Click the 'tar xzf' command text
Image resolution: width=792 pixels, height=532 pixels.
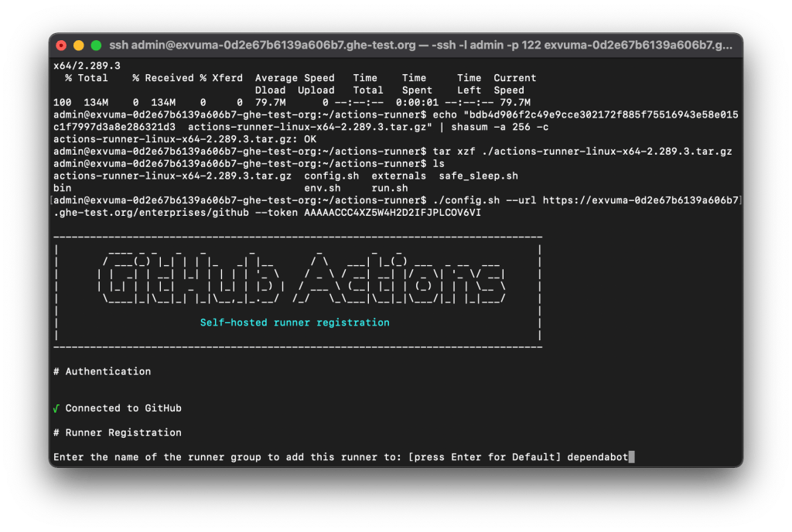pyautogui.click(x=454, y=152)
